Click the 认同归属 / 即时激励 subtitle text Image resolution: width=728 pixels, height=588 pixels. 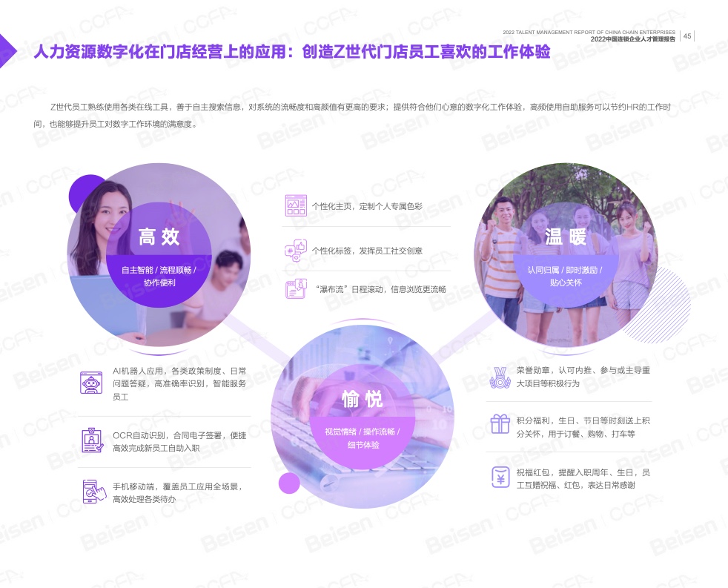[566, 271]
